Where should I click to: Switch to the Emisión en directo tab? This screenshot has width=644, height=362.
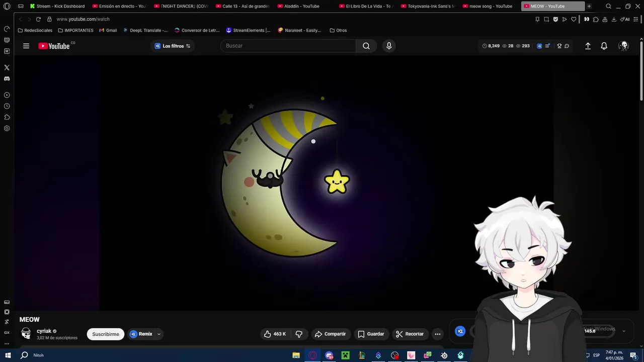coord(120,6)
